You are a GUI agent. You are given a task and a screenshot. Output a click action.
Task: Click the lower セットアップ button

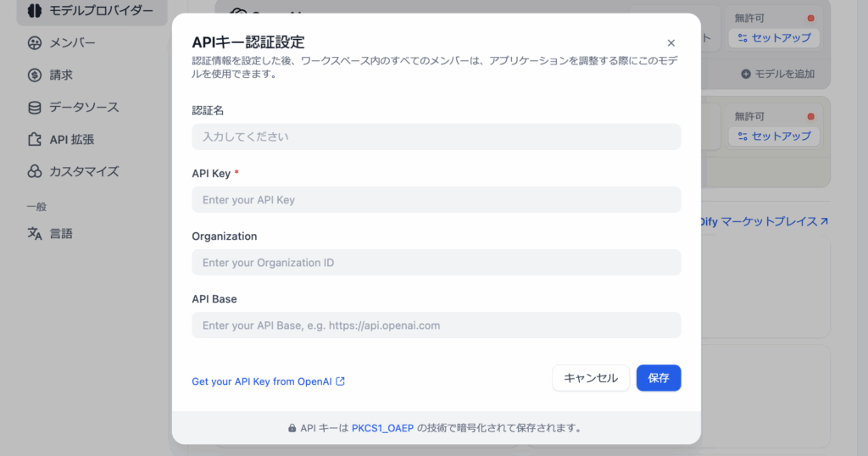click(774, 136)
